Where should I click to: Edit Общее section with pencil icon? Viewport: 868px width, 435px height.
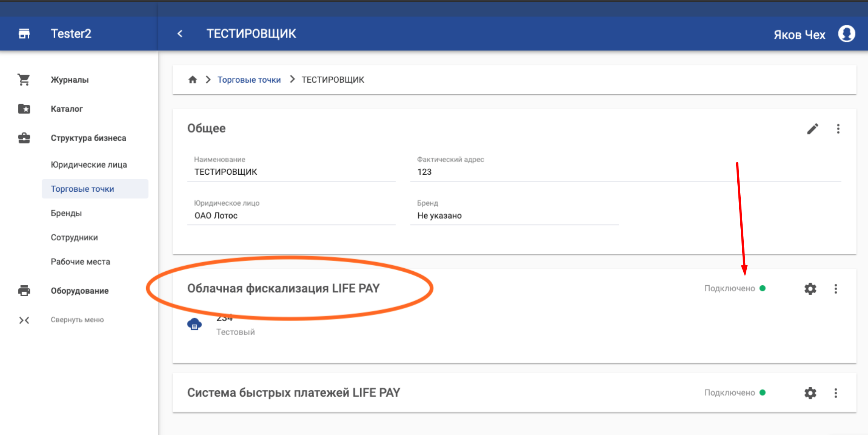pyautogui.click(x=812, y=129)
